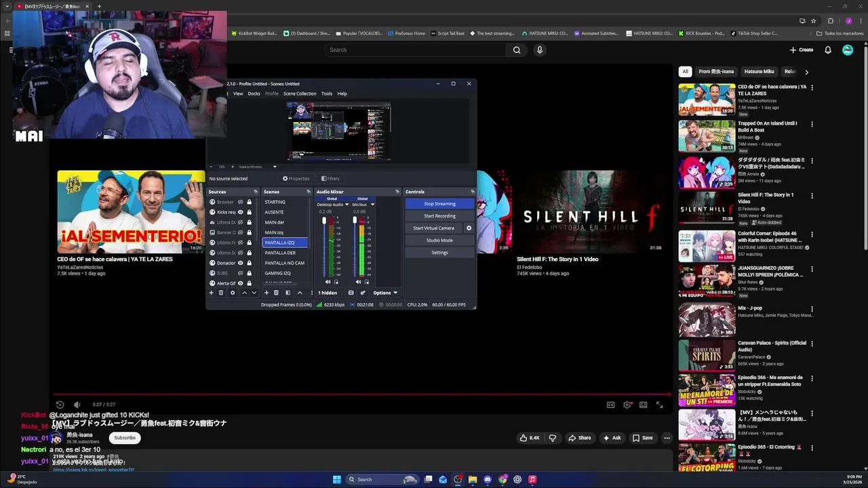
Task: Click Start Recording button
Action: pyautogui.click(x=439, y=216)
